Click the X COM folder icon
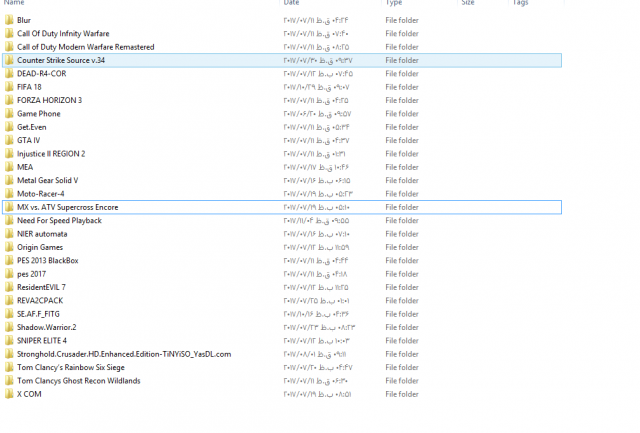This screenshot has width=640, height=433. (x=9, y=394)
